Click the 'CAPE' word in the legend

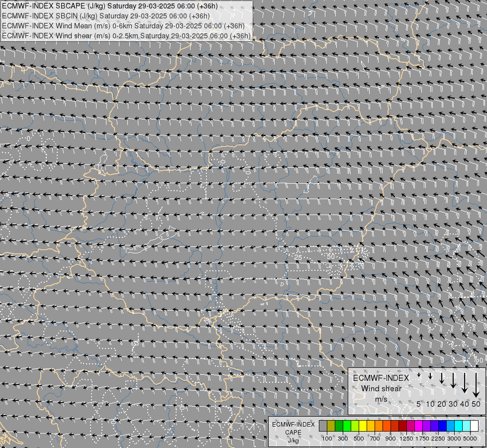pyautogui.click(x=293, y=433)
